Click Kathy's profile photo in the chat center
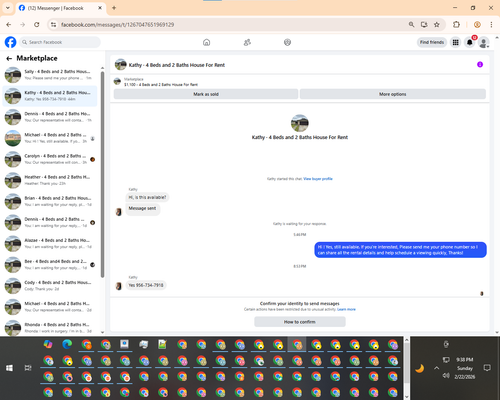Image resolution: width=500 pixels, height=400 pixels. pos(300,123)
